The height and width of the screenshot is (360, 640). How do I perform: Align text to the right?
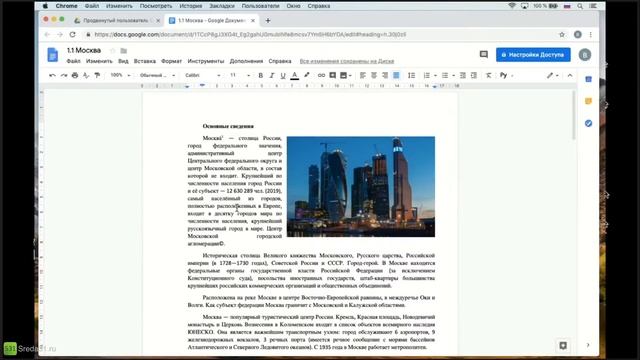[x=385, y=76]
